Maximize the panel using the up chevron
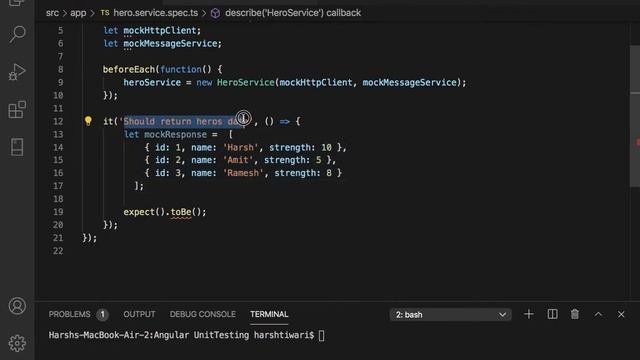This screenshot has width=640, height=360. tap(598, 314)
